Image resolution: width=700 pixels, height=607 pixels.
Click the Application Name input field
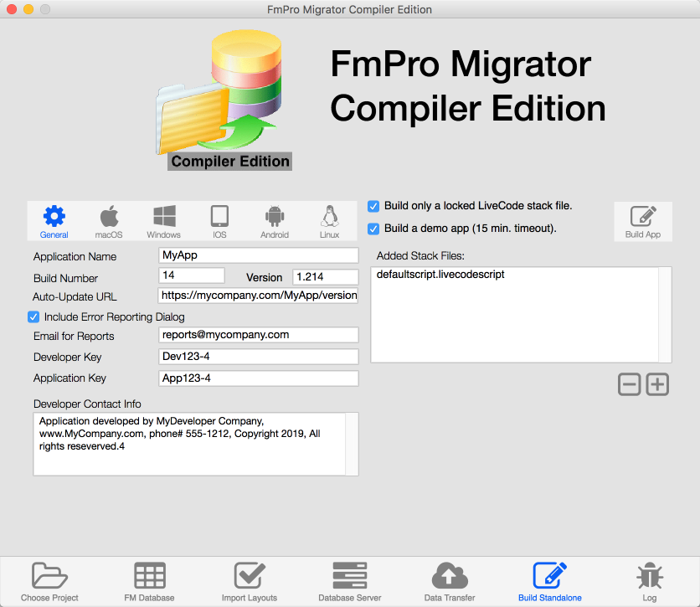pyautogui.click(x=258, y=255)
